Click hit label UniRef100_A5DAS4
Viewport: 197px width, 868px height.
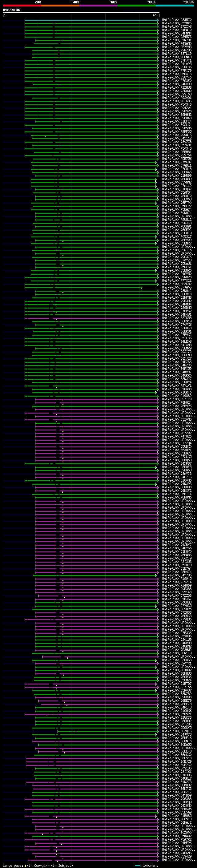[177, 210]
